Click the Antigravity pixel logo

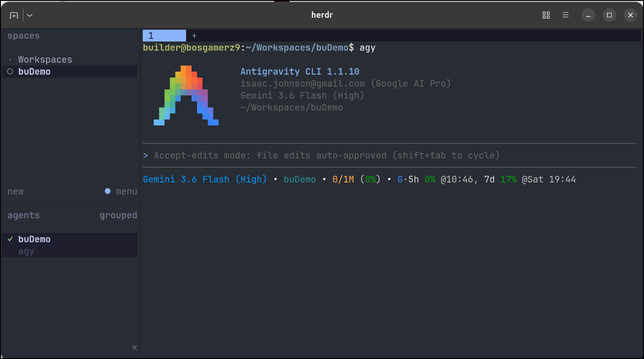[186, 95]
